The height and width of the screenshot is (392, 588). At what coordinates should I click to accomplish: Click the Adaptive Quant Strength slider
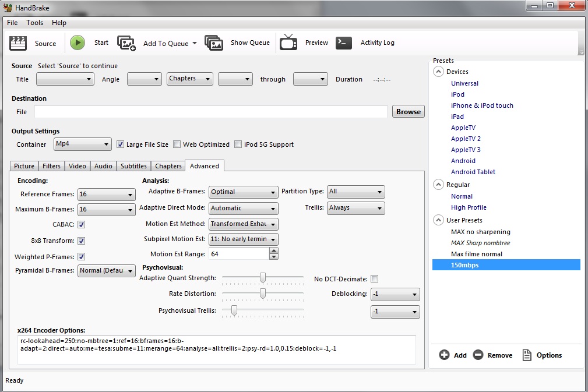[263, 278]
